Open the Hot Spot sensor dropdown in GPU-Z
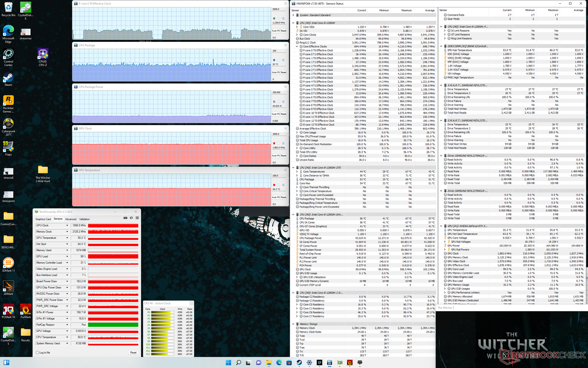588x368 pixels. coord(67,244)
